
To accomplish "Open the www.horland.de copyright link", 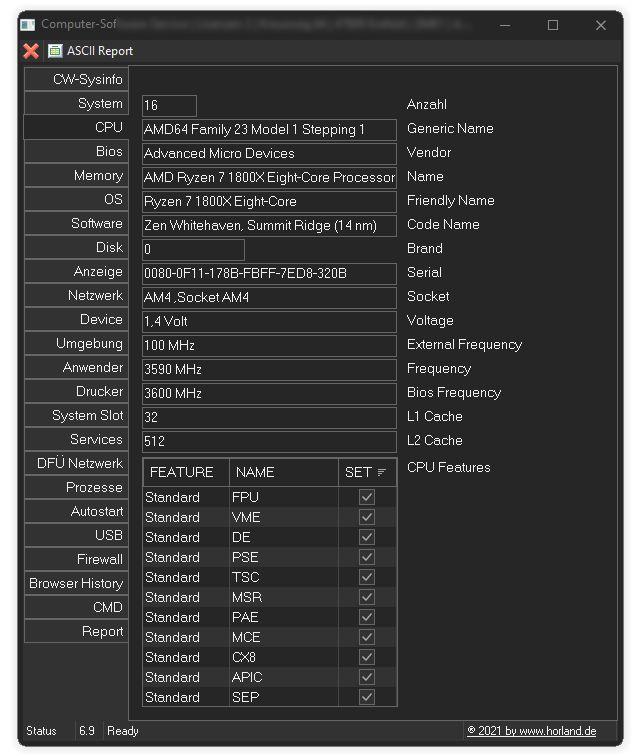I will click(531, 731).
